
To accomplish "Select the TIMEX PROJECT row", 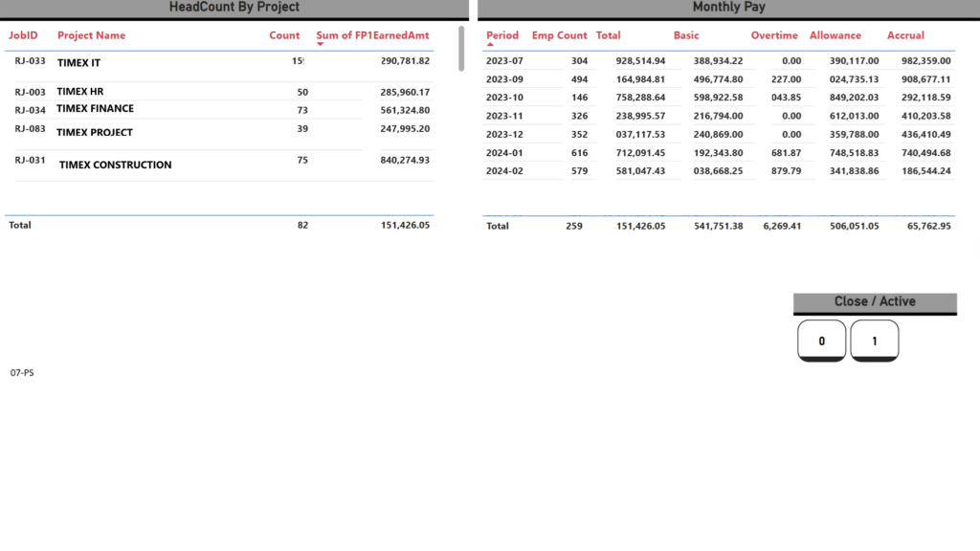I will [219, 134].
